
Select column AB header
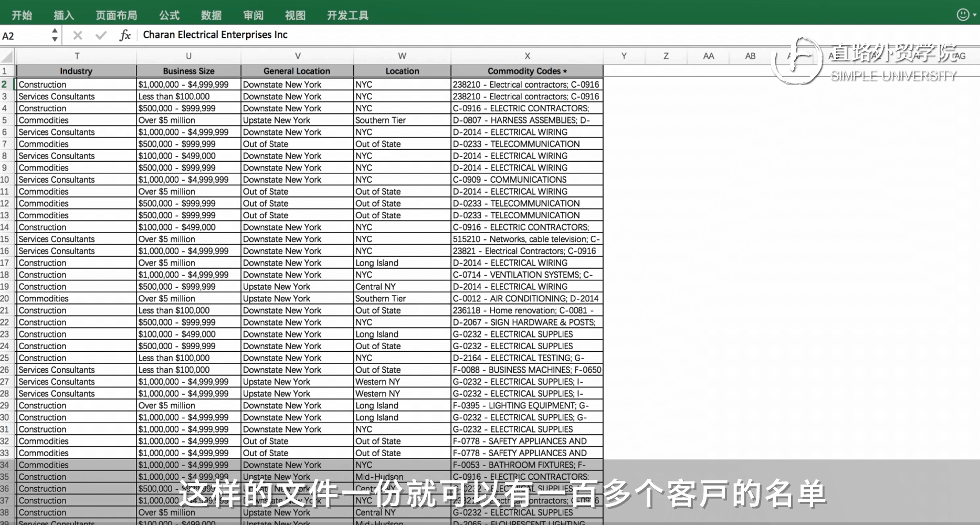click(751, 56)
